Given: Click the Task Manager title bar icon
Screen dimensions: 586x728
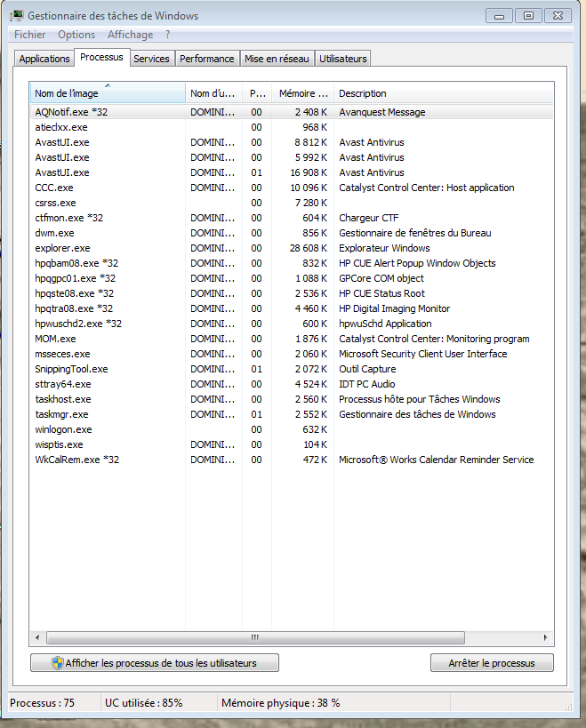Looking at the screenshot, I should pyautogui.click(x=17, y=15).
